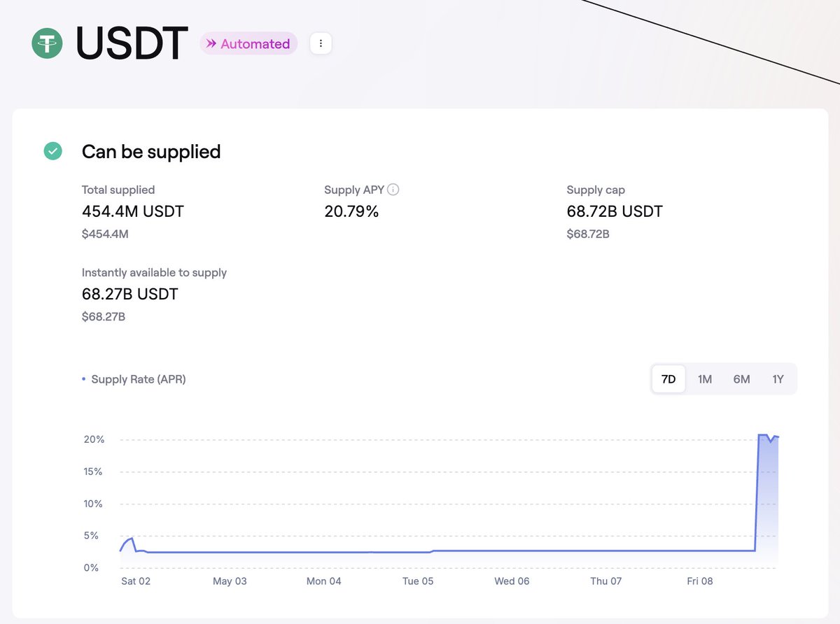Click the green Tether USDT logo
840x624 pixels.
(48, 43)
